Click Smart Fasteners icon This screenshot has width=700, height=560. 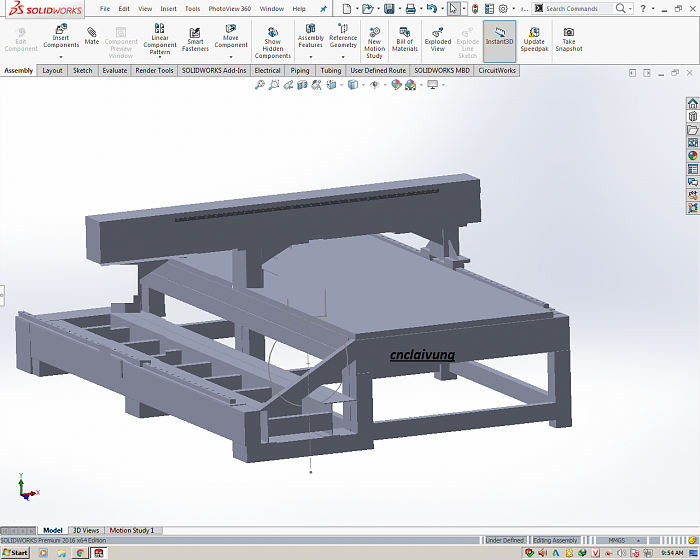coord(195,39)
